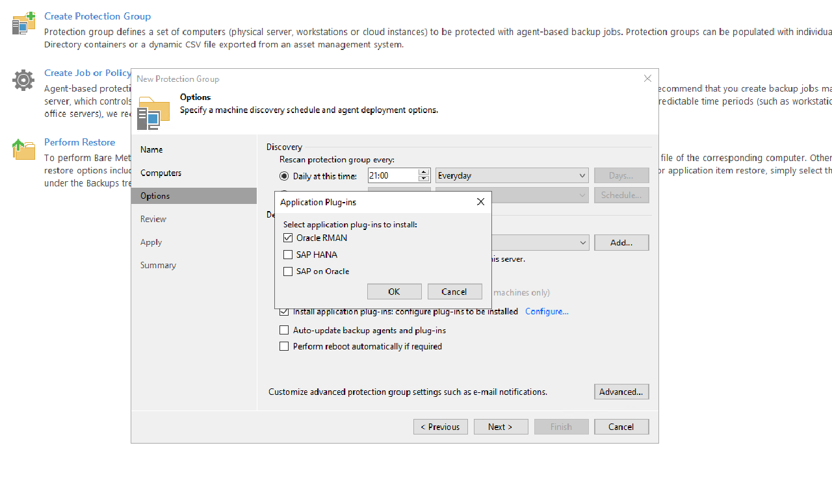The image size is (832, 504).
Task: Go to the Name wizard step
Action: (194, 149)
